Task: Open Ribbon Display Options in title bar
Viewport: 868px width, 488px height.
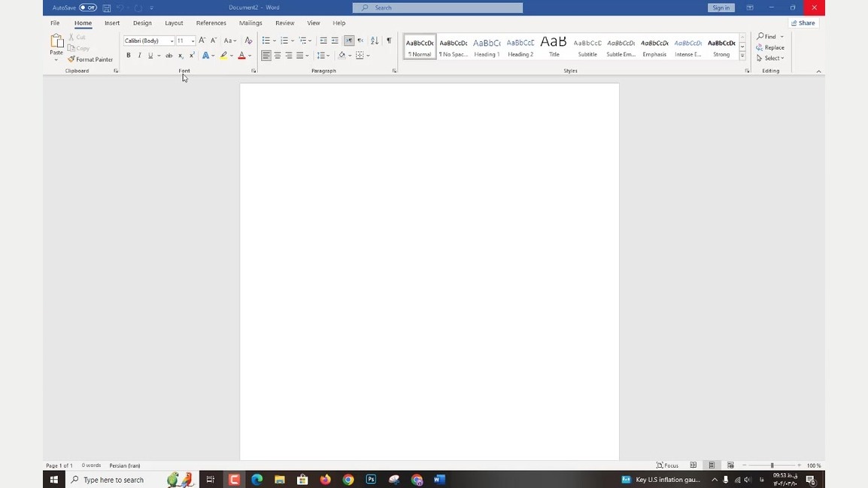Action: pyautogui.click(x=750, y=8)
